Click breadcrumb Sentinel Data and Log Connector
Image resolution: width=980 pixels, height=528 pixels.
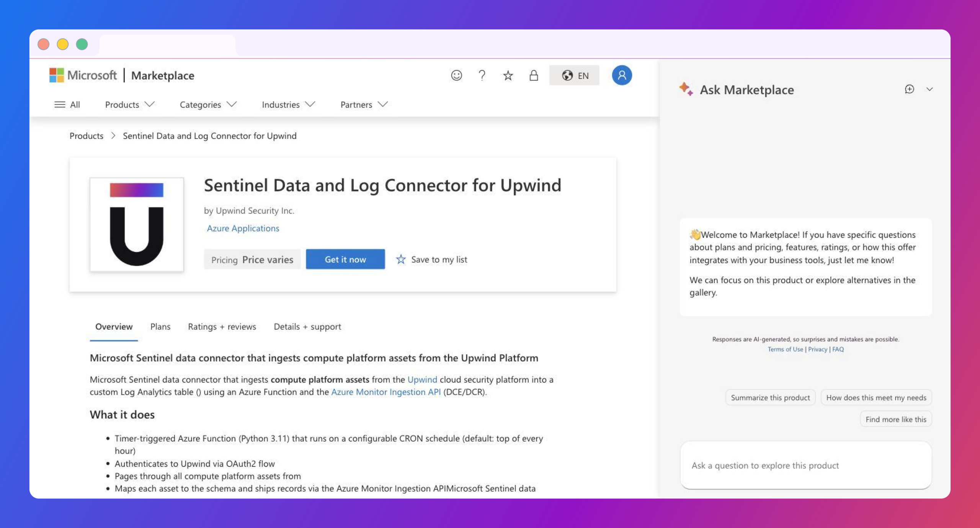click(x=209, y=136)
